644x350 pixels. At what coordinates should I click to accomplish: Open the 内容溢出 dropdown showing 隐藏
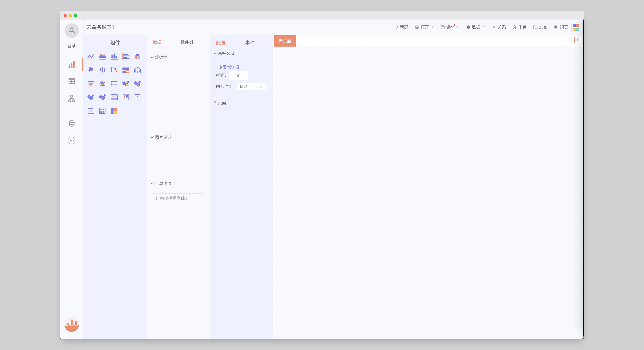click(252, 87)
